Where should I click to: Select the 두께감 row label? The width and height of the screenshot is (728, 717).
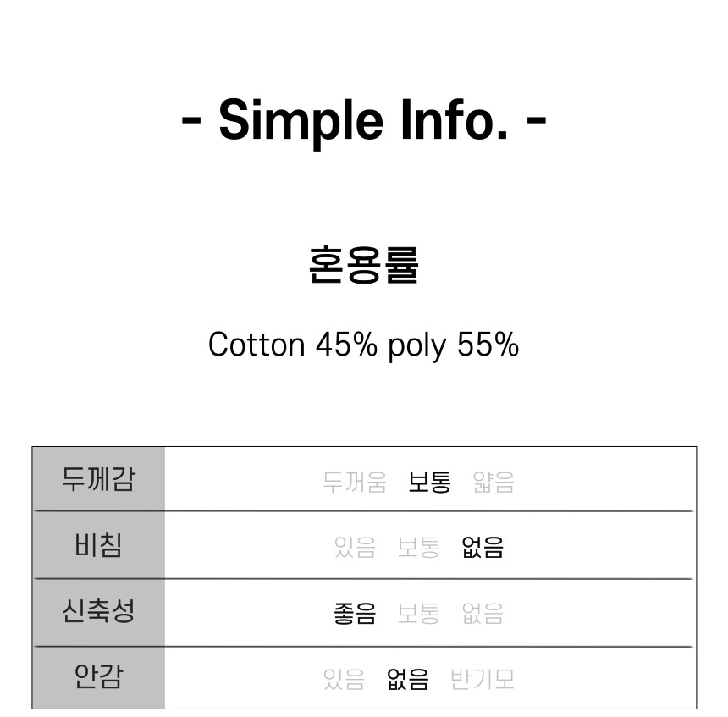tap(98, 479)
